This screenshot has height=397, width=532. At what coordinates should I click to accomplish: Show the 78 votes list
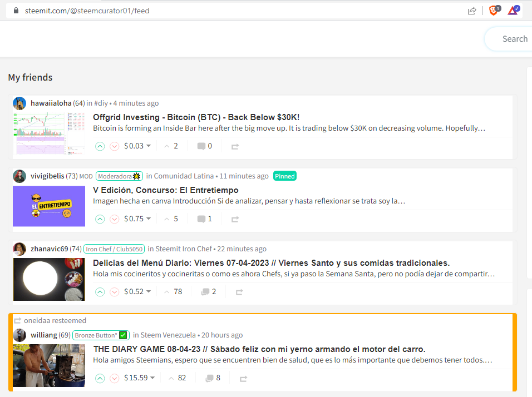pyautogui.click(x=174, y=291)
